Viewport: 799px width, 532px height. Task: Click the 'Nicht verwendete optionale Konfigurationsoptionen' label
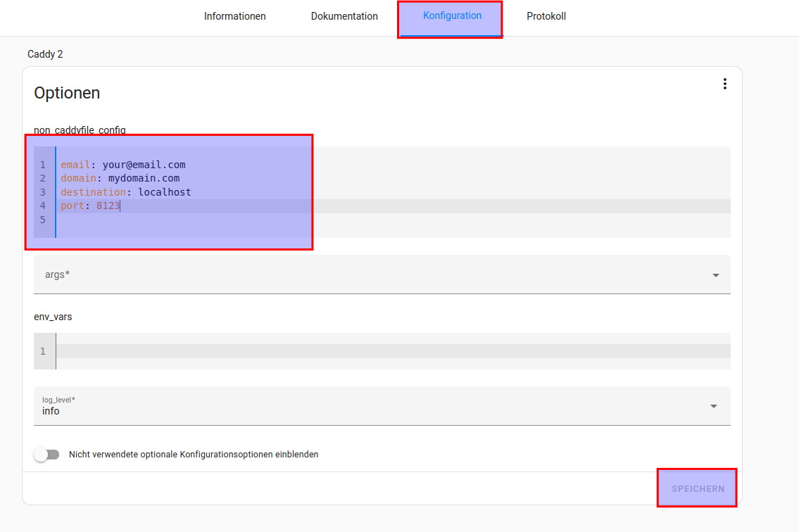(x=194, y=455)
